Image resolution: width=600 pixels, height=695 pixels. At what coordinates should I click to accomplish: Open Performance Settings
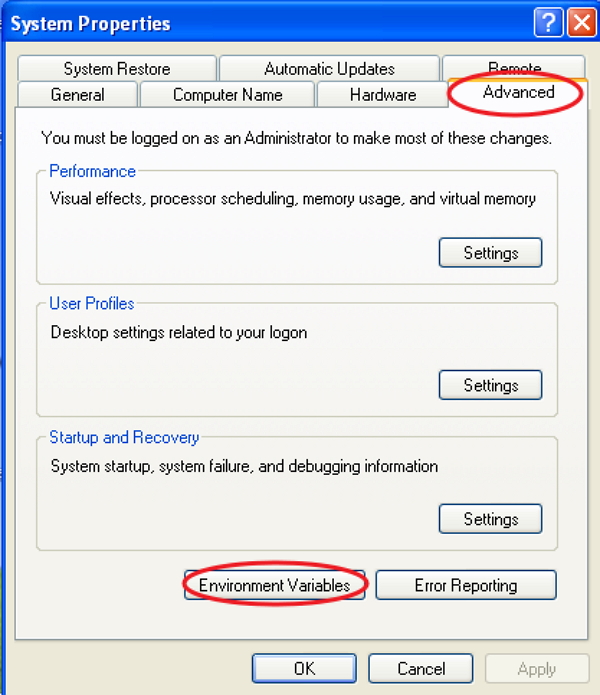pos(490,253)
